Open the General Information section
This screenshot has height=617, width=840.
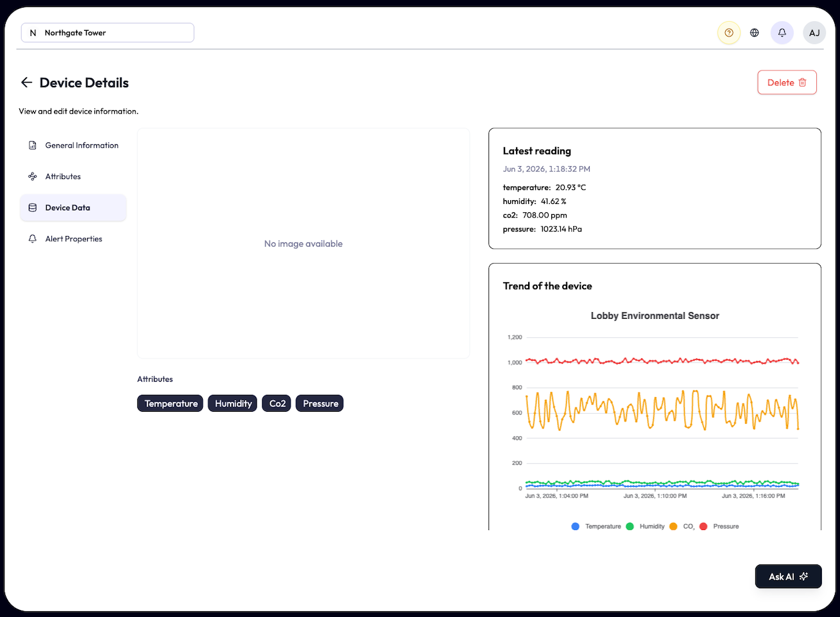point(73,146)
